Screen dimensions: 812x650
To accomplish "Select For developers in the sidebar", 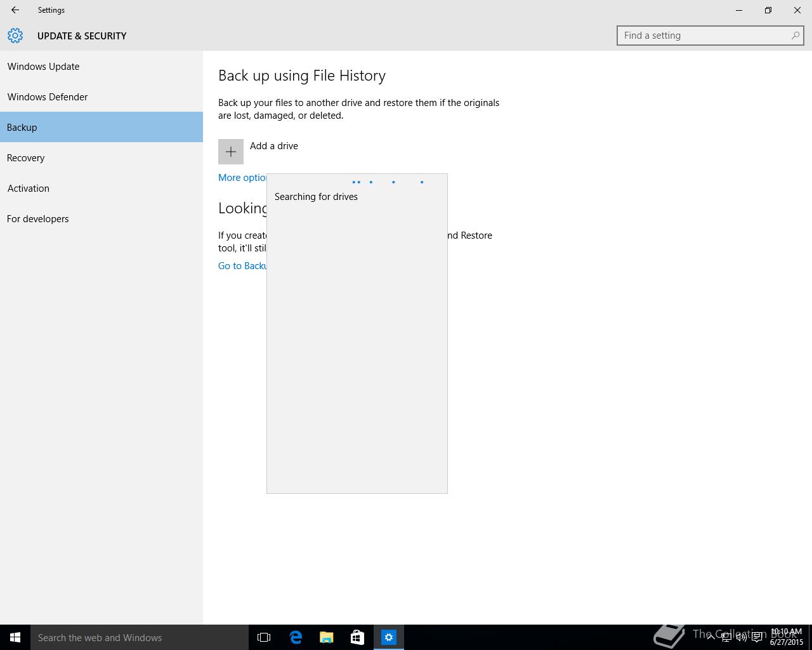I will [101, 218].
